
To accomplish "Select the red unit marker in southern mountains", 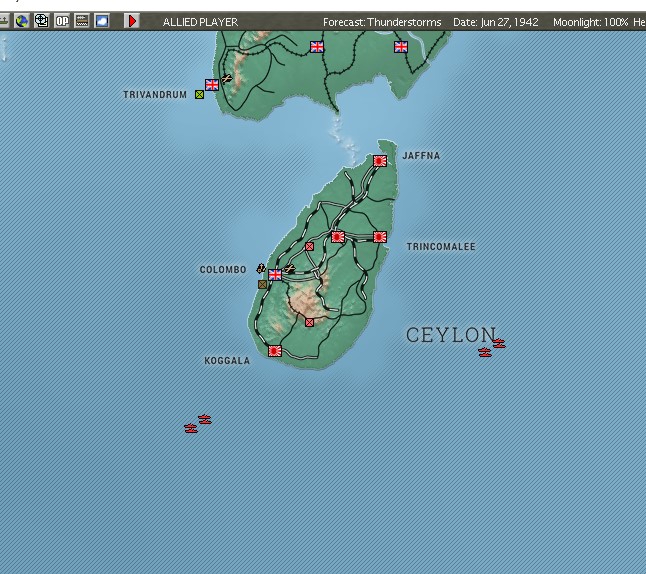I will coord(309,323).
